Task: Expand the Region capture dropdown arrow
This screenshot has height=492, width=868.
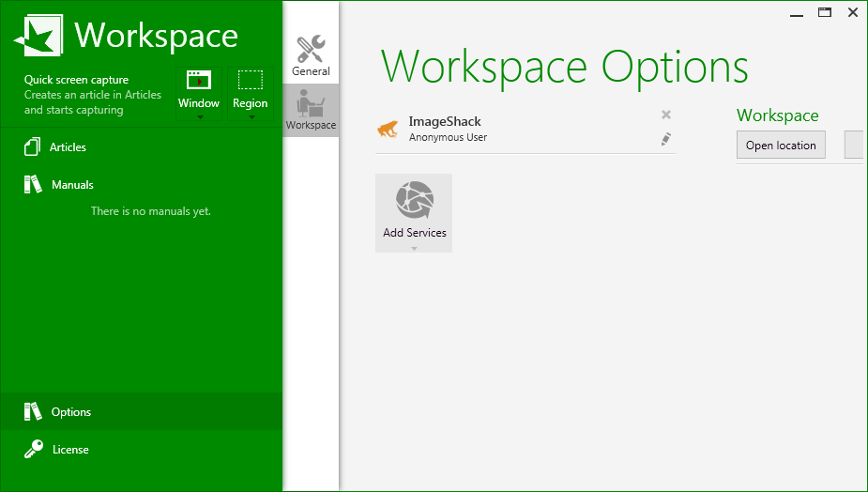Action: coord(251,117)
